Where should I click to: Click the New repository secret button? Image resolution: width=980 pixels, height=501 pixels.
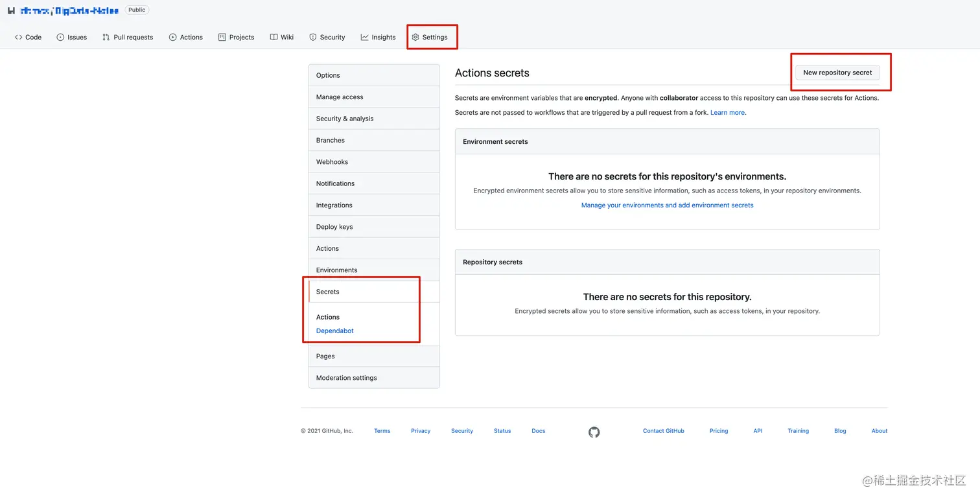tap(837, 73)
